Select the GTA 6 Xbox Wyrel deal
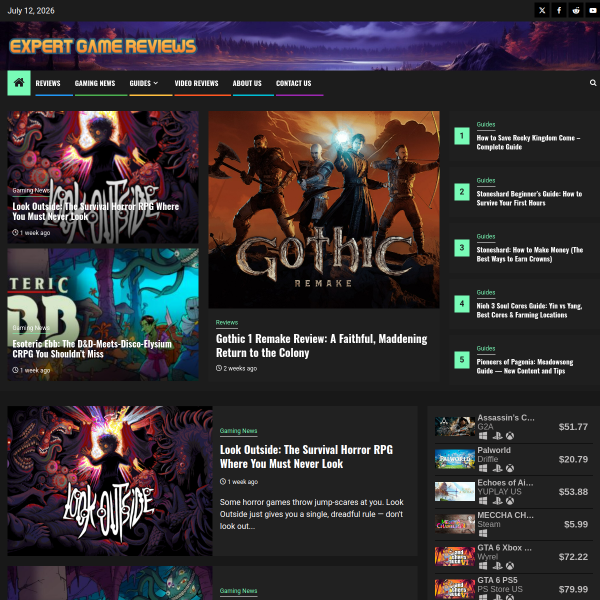The height and width of the screenshot is (600, 600). (513, 557)
